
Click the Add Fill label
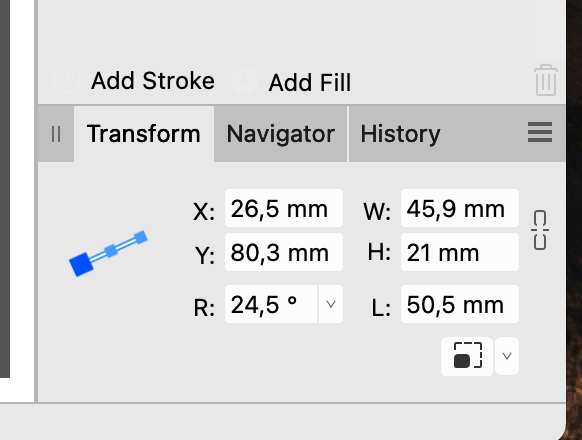310,82
